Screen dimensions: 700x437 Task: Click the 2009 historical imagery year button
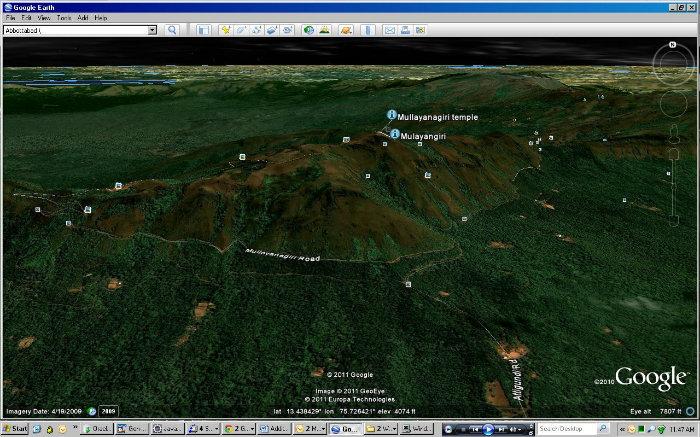[x=107, y=411]
